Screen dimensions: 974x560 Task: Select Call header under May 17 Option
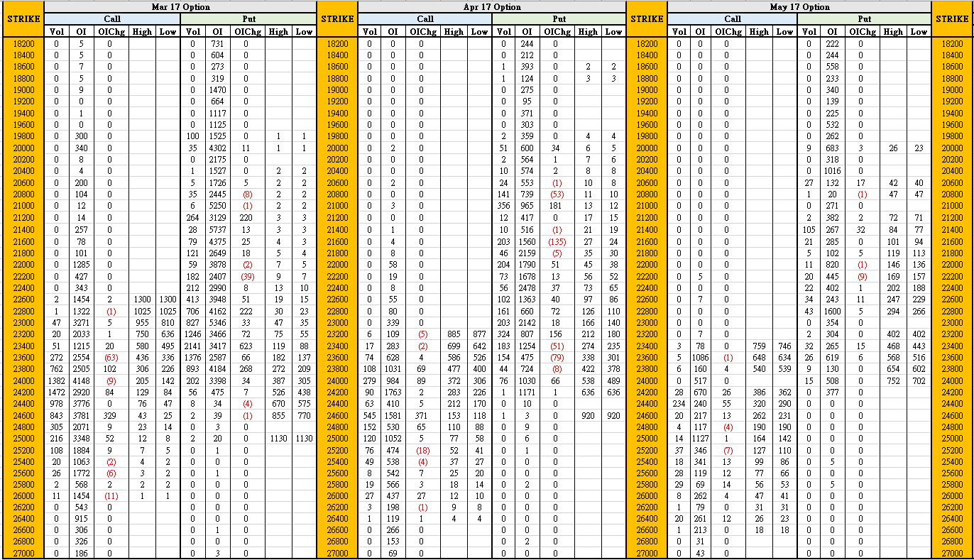point(733,19)
